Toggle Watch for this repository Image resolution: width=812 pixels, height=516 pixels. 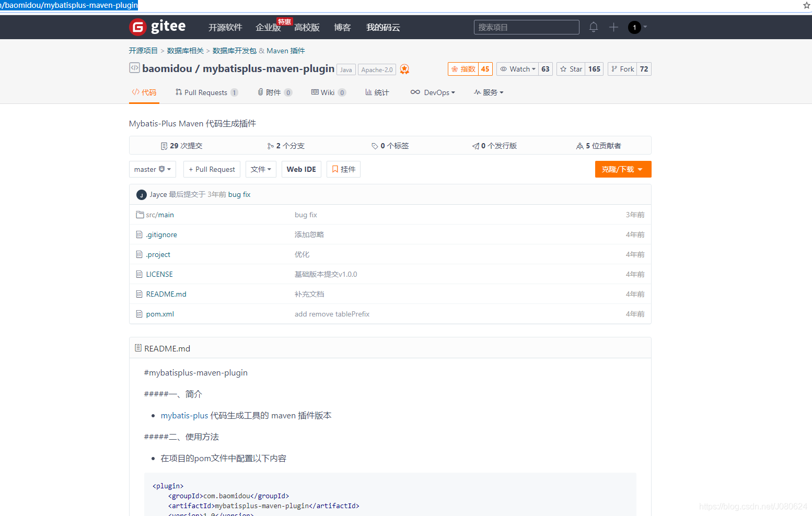click(517, 69)
